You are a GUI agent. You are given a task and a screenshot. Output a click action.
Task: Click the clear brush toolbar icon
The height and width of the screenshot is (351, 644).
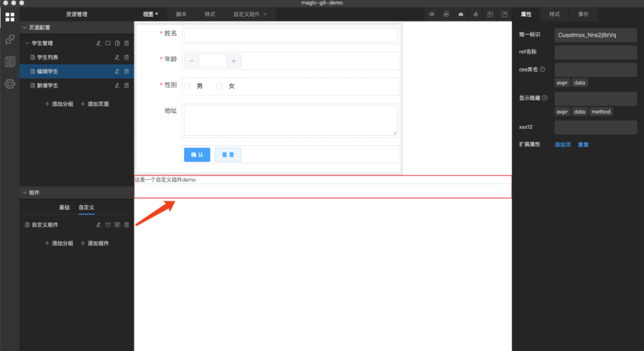[x=476, y=14]
